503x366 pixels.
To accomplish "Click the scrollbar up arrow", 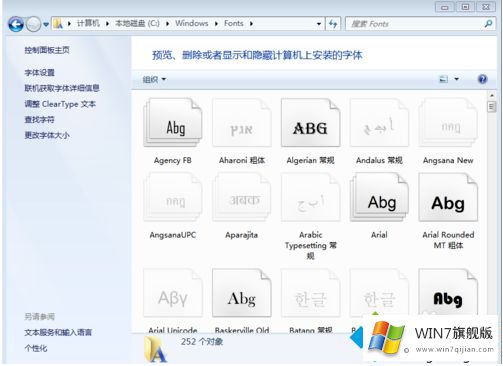I will [491, 96].
